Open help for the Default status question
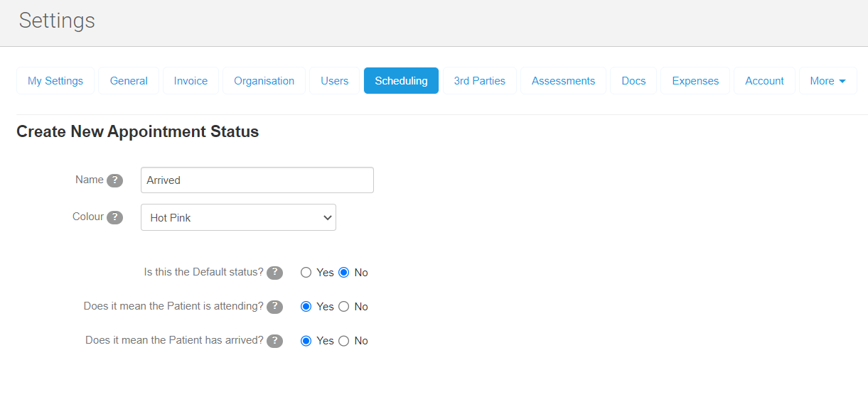This screenshot has height=409, width=868. point(274,273)
